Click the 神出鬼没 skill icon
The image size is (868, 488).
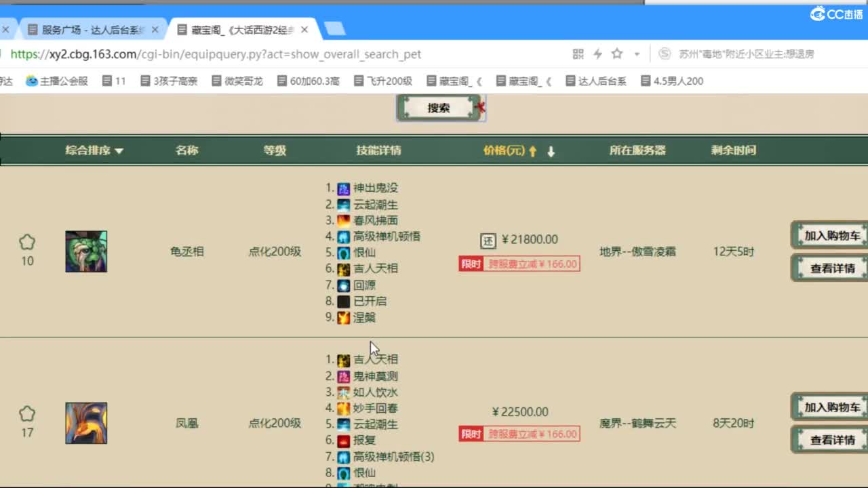coord(344,188)
